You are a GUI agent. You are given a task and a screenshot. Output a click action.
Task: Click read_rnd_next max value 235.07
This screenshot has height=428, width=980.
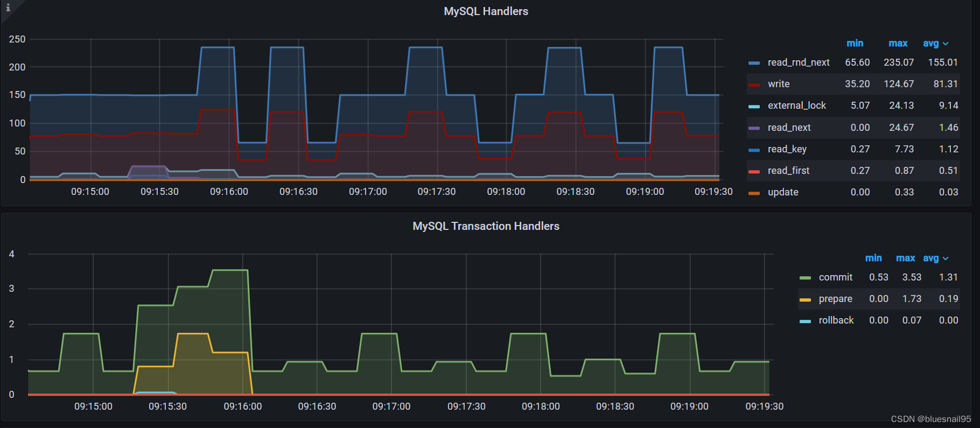(899, 62)
